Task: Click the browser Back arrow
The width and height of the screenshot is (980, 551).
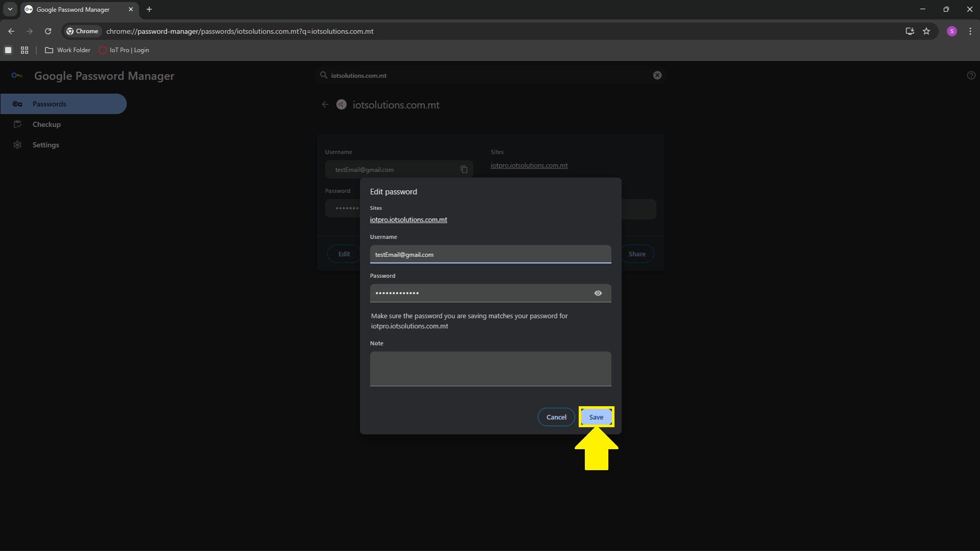Action: 11,31
